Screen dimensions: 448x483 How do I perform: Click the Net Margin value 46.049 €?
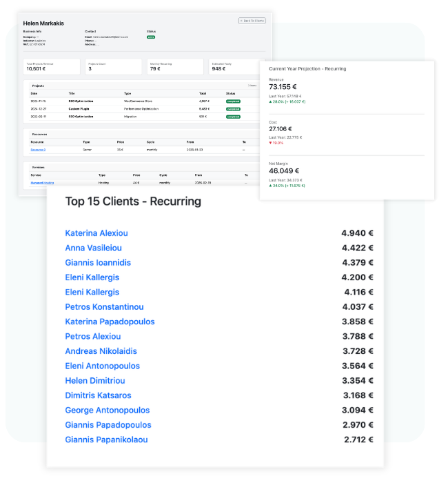(x=284, y=171)
